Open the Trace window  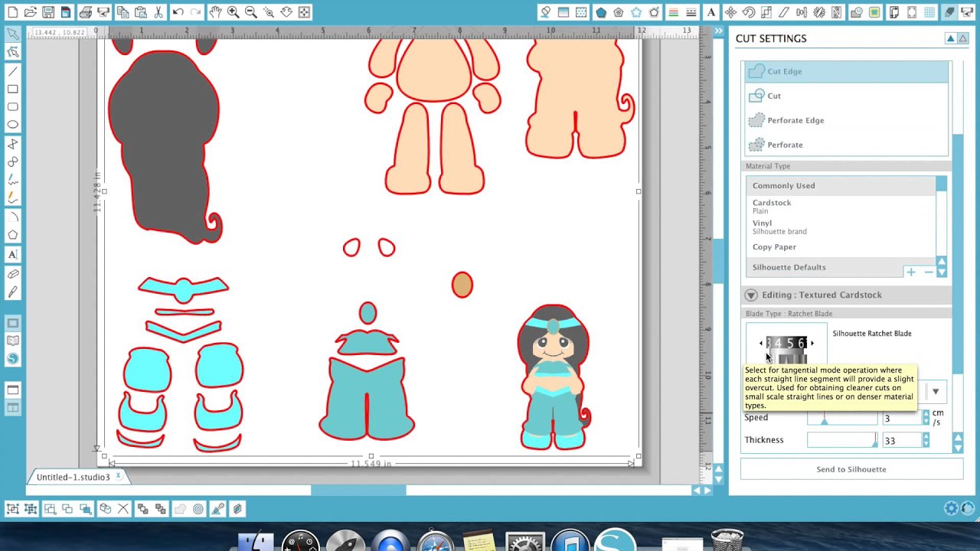875,12
